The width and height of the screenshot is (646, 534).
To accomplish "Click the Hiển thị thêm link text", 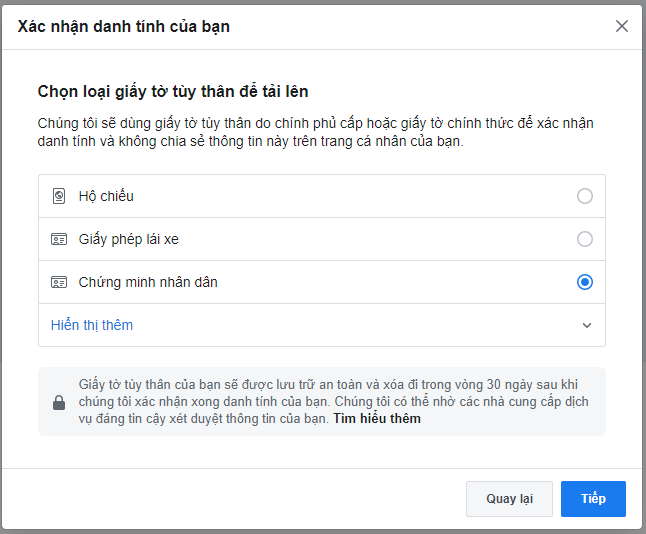I will pyautogui.click(x=92, y=326).
